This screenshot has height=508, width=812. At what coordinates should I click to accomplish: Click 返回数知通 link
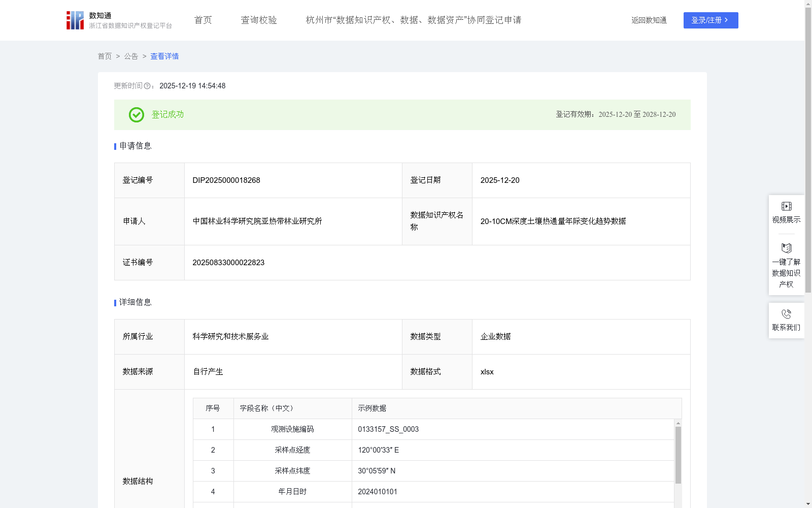[x=649, y=20]
